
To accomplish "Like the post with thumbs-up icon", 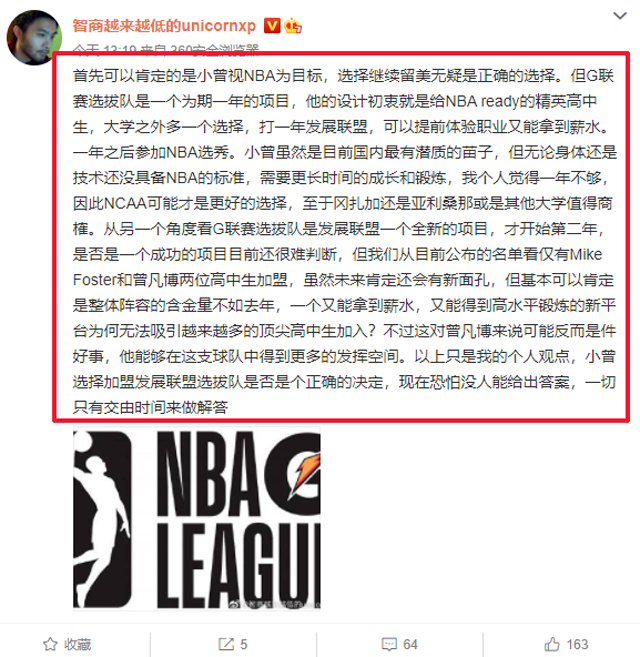I will [x=552, y=644].
